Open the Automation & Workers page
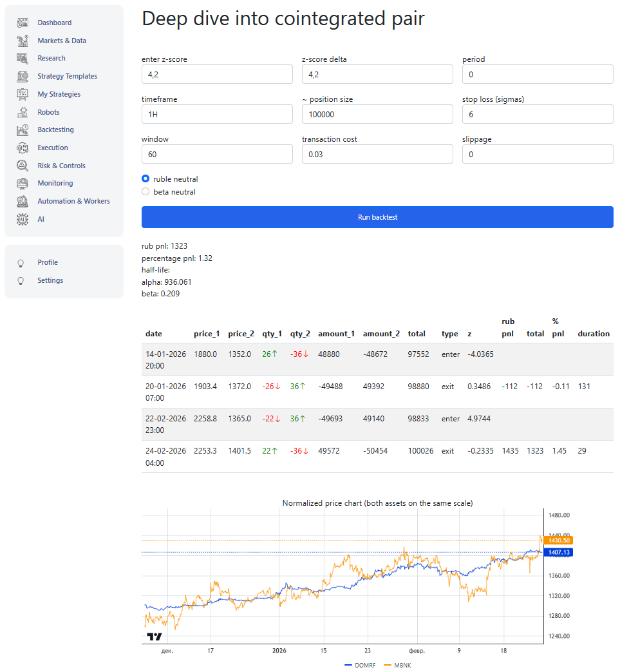620x672 pixels. (73, 201)
